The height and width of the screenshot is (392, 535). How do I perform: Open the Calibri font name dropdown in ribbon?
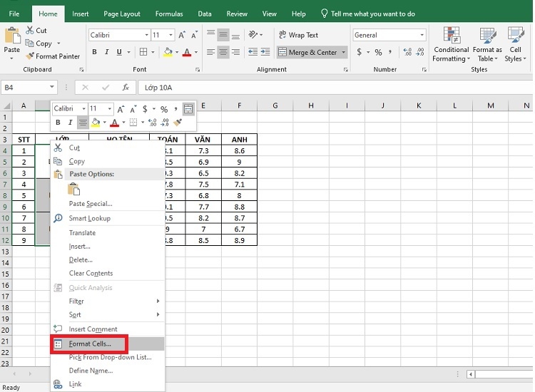147,35
